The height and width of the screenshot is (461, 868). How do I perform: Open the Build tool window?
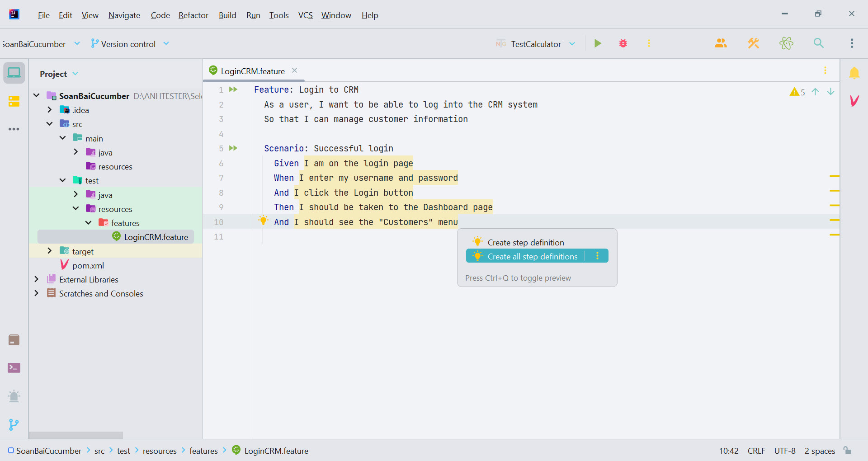[14, 340]
